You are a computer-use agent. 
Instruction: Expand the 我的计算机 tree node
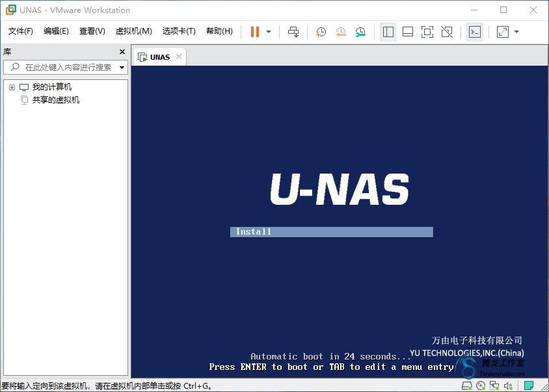(12, 87)
